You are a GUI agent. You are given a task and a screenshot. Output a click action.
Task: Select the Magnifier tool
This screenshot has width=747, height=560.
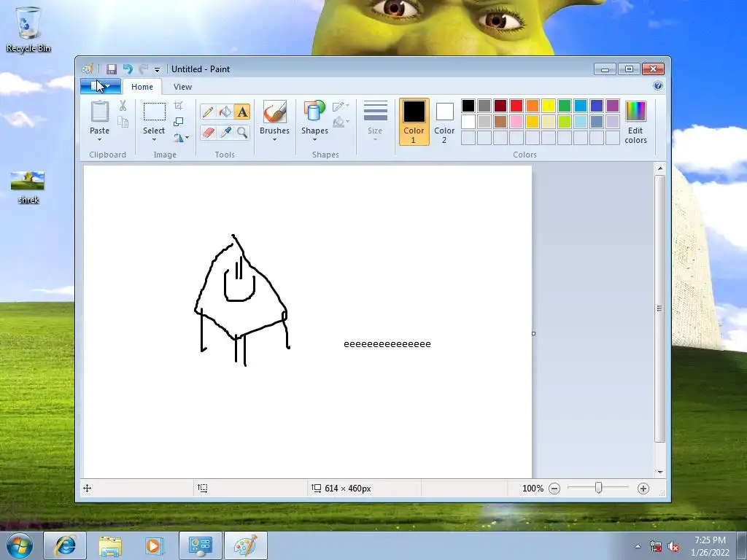click(x=242, y=132)
